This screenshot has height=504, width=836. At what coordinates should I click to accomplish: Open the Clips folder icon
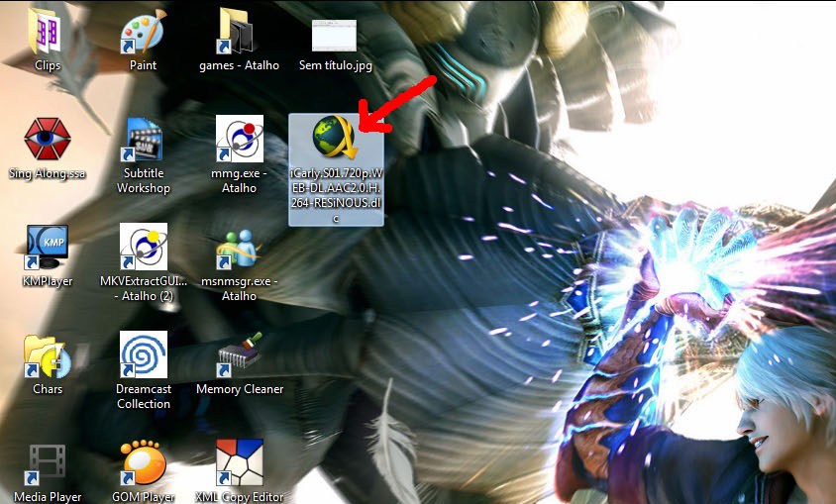tap(47, 32)
